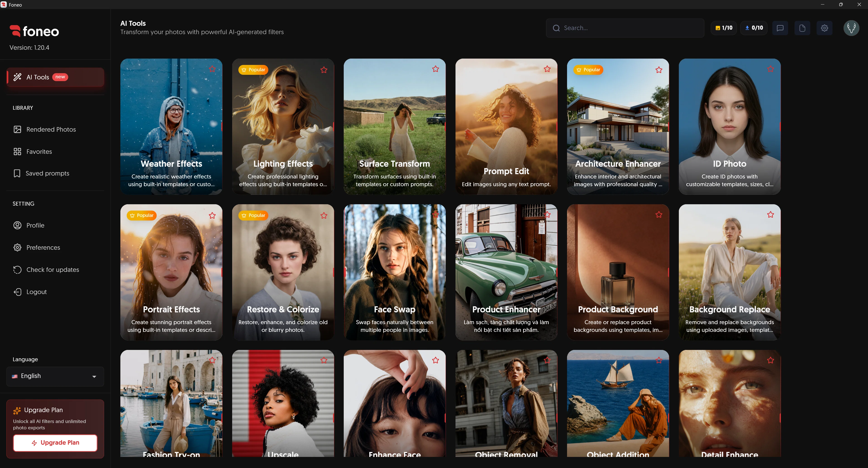Click the white Upgrade Plan button
This screenshot has width=868, height=468.
[55, 443]
